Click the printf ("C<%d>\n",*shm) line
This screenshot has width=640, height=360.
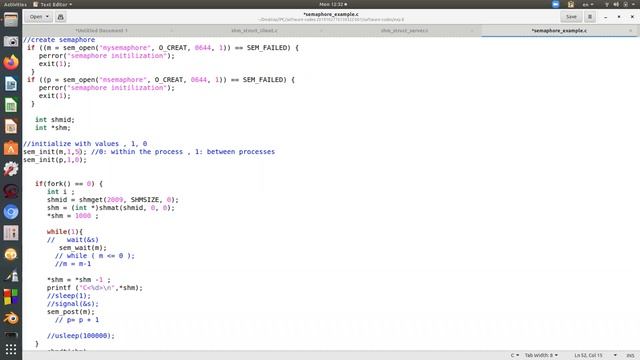(x=95, y=288)
